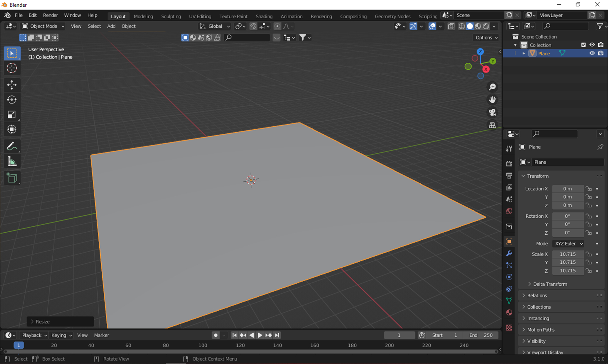Click the pan hand viewport icon
This screenshot has height=364, width=608.
point(492,100)
